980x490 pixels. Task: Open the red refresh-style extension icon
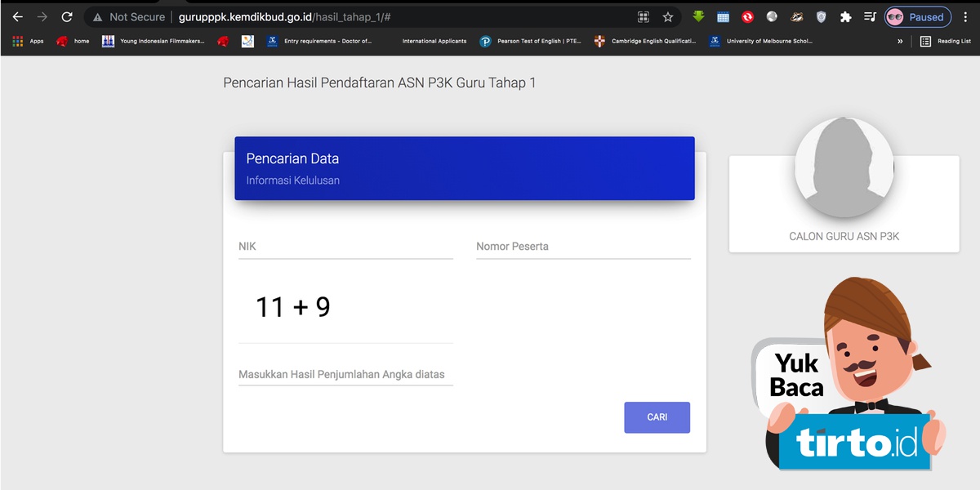747,16
